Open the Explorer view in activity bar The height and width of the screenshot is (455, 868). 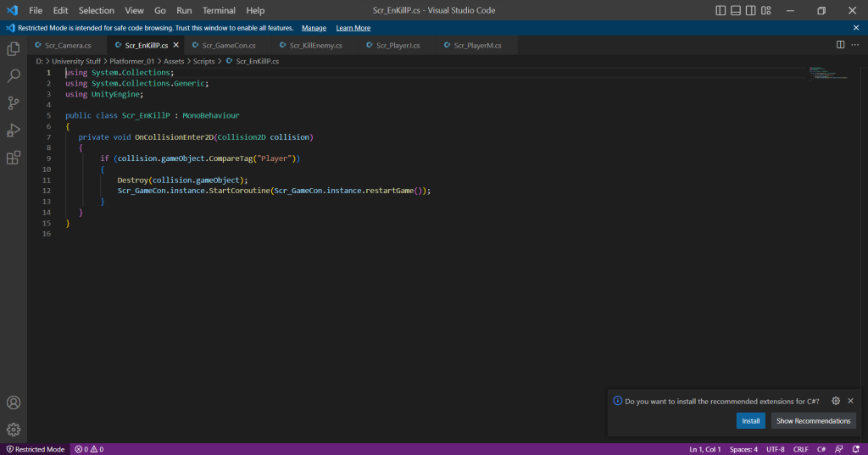pos(14,48)
